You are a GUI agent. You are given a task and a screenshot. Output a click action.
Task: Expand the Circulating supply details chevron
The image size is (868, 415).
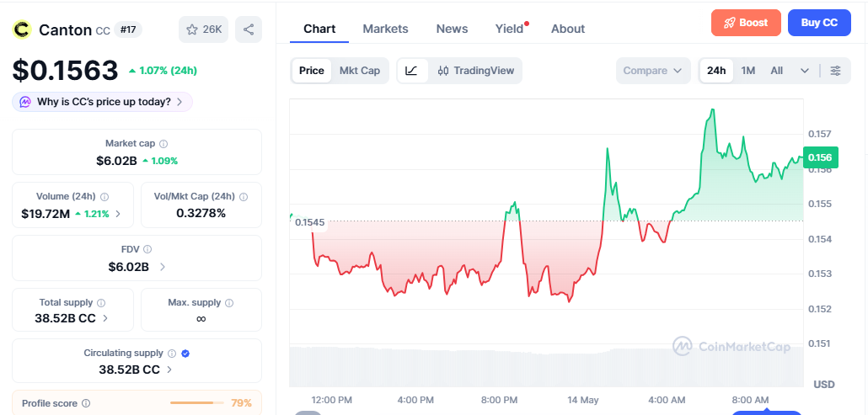[169, 370]
